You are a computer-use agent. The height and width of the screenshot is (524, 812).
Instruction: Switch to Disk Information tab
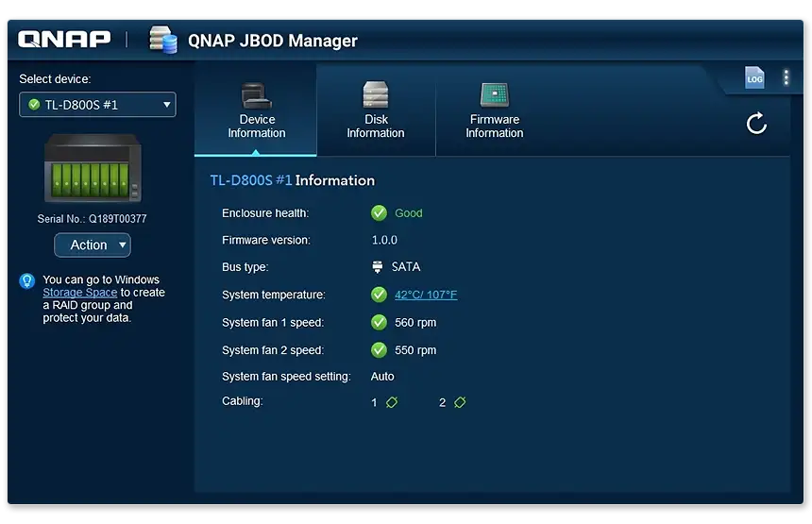coord(376,110)
